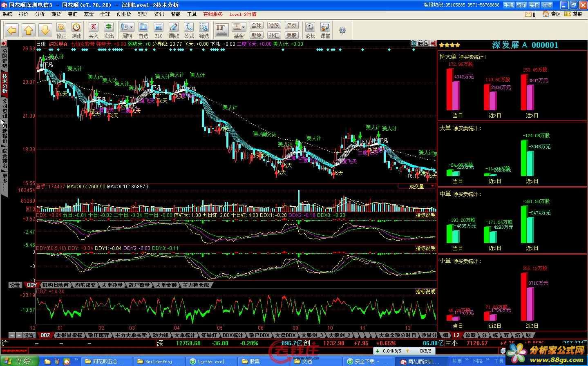Click the 指 indicator icon above chart
588x366 pixels.
(414, 43)
